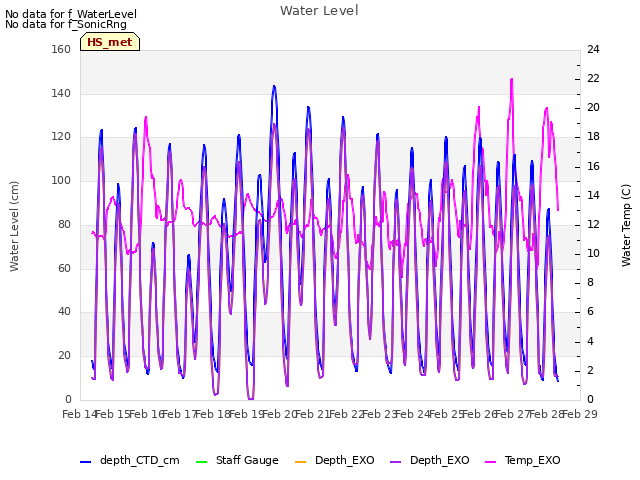
Task: Toggle the depth_CTD_cm legend entry
Action: (x=130, y=460)
